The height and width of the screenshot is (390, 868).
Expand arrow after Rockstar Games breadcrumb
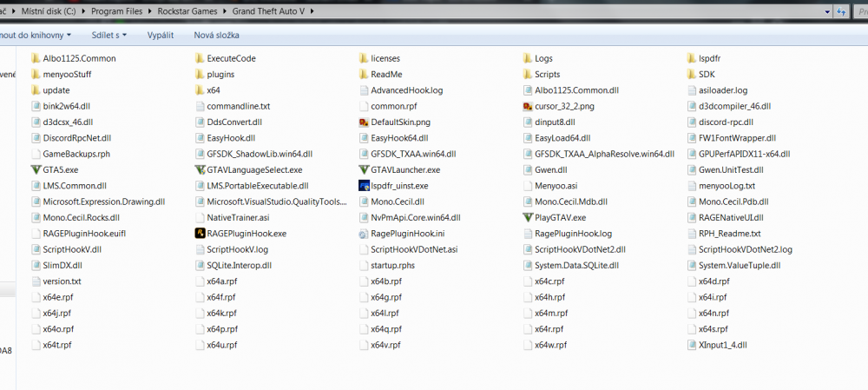point(226,11)
